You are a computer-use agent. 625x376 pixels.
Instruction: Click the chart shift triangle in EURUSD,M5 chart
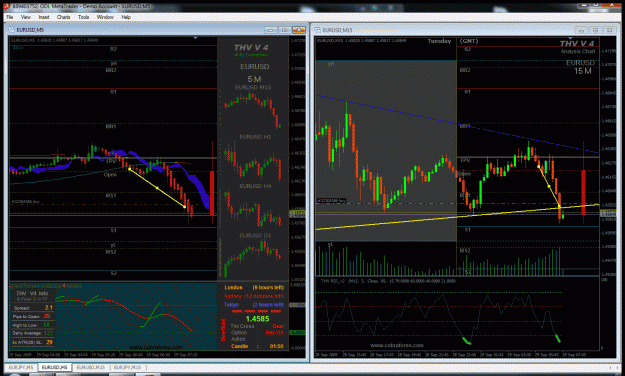pyautogui.click(x=195, y=38)
